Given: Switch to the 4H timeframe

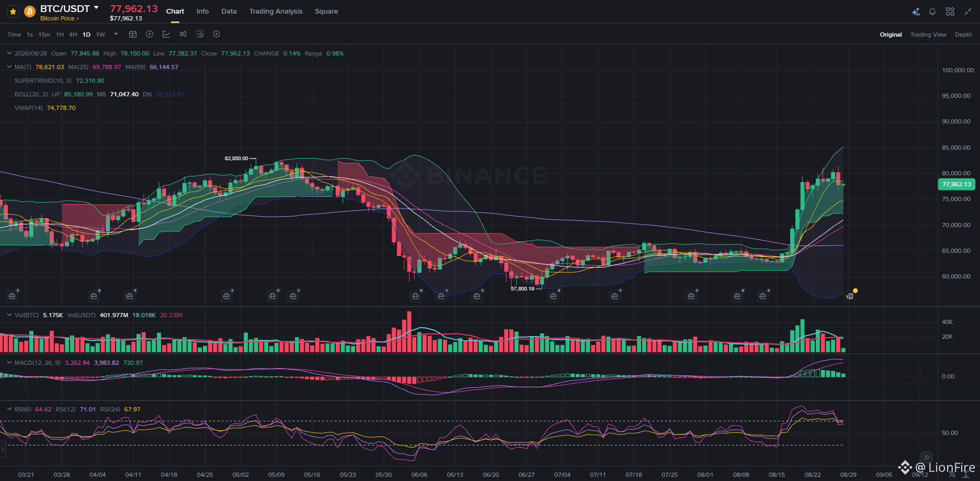Looking at the screenshot, I should pos(73,35).
